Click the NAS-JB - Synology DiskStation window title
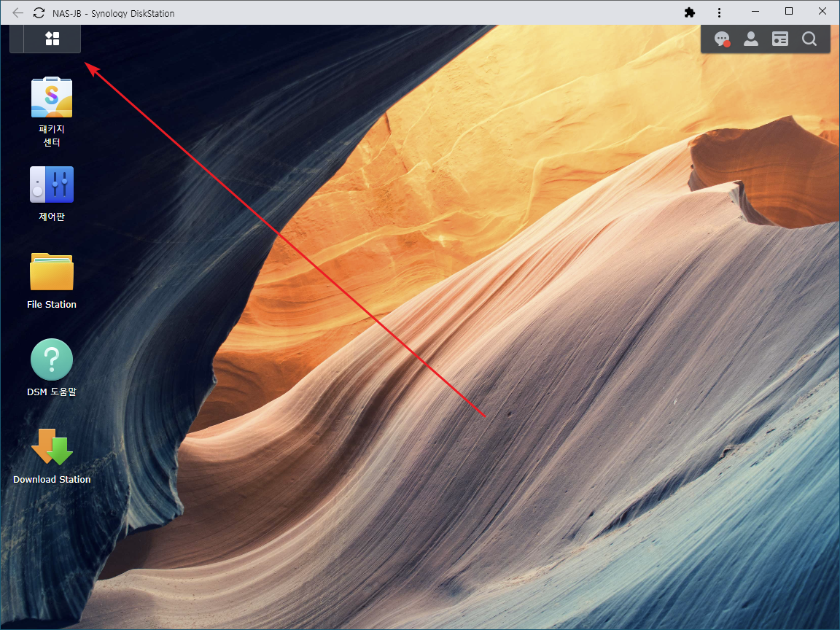Screen dimensions: 840x630 114,13
